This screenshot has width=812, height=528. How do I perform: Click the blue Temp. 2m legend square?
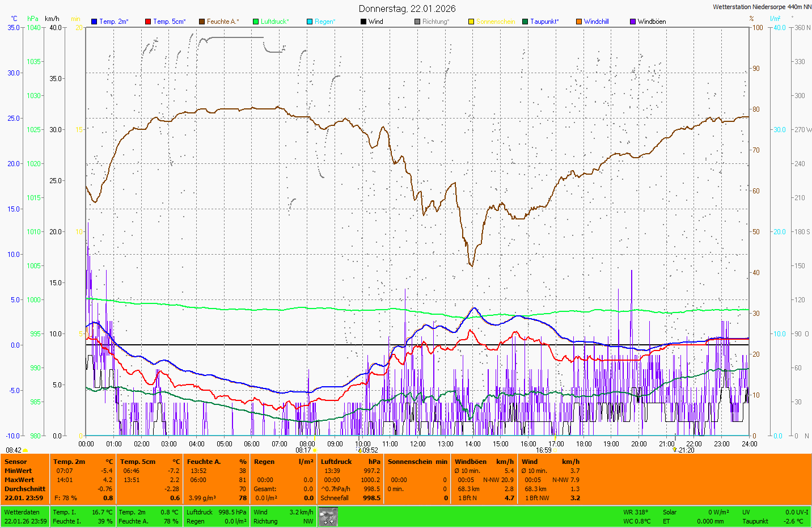pos(94,22)
